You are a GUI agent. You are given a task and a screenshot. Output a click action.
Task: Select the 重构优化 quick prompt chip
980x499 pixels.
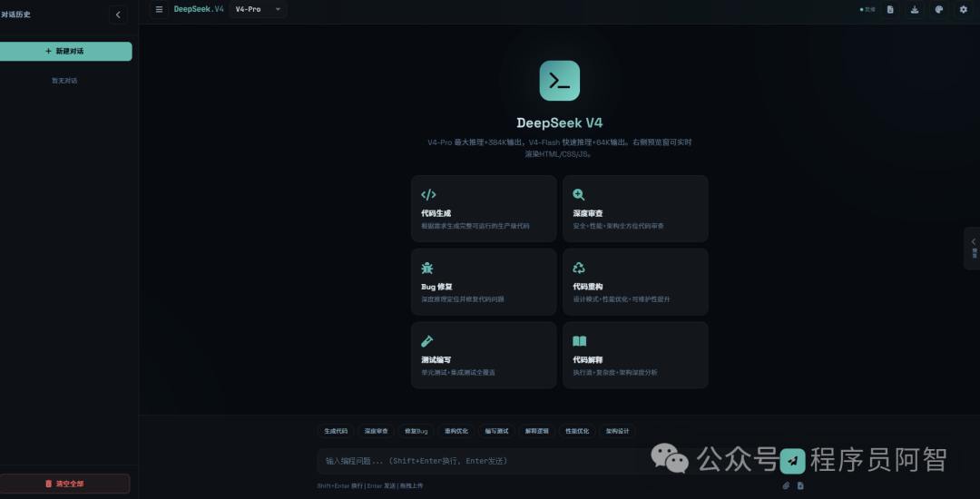coord(456,431)
